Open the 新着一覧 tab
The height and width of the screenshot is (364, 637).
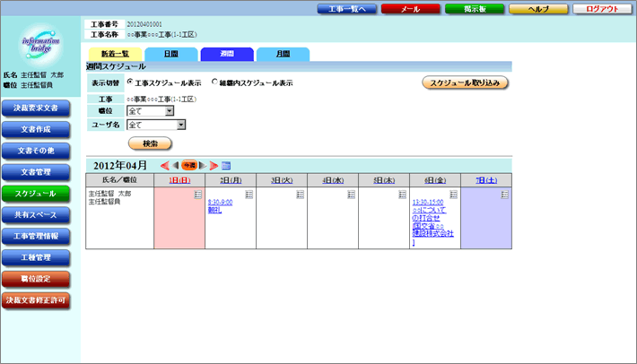[x=115, y=54]
